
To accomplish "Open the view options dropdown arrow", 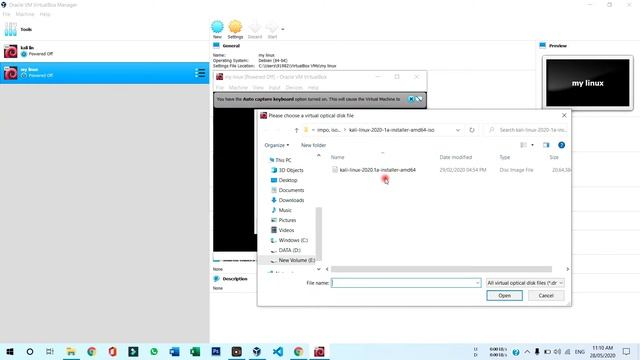I will (x=532, y=145).
